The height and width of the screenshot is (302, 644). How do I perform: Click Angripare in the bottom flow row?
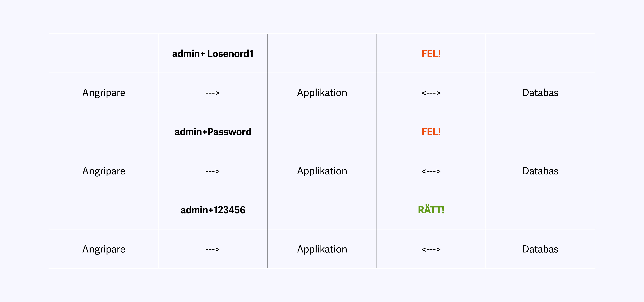(x=104, y=249)
